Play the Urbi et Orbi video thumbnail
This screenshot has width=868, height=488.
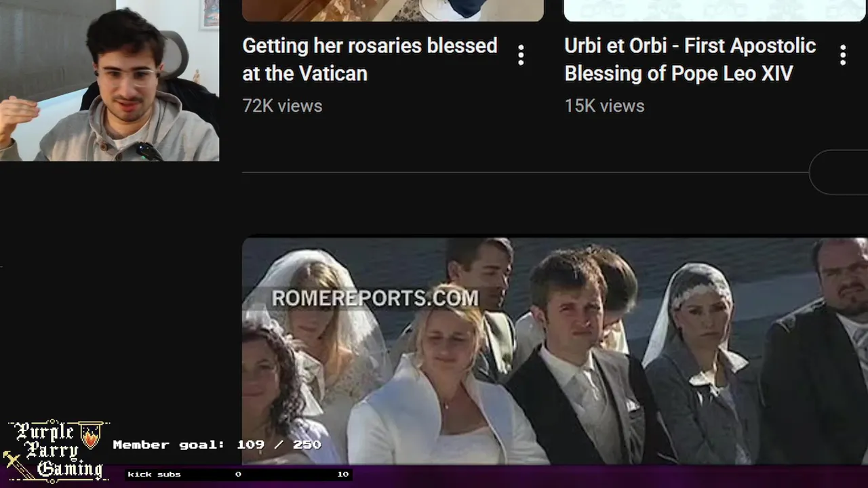click(715, 10)
